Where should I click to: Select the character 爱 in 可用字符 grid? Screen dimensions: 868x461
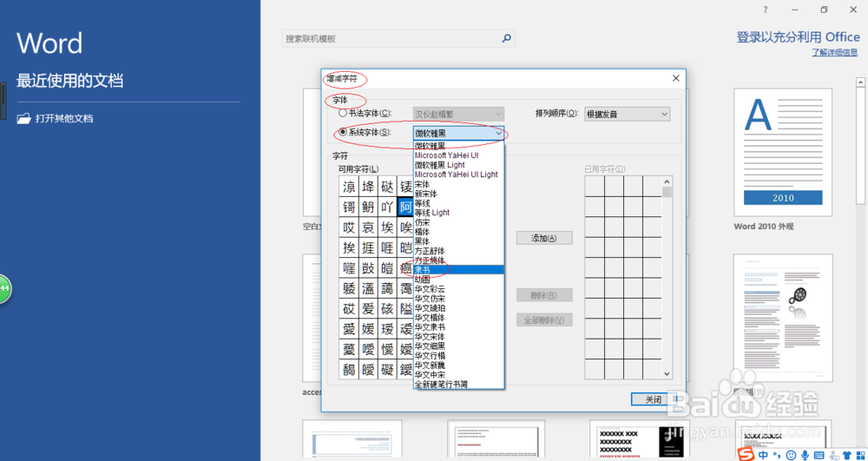point(368,309)
